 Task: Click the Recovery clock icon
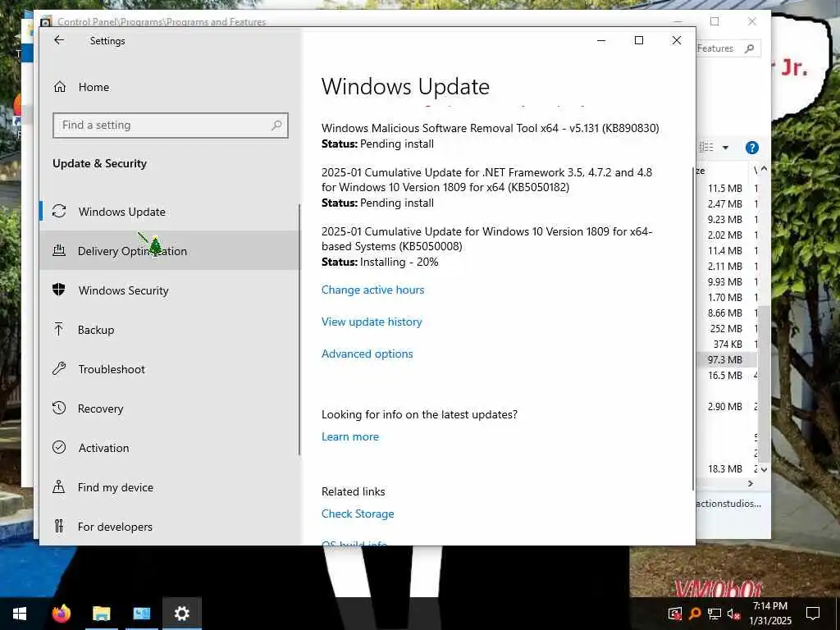tap(59, 408)
